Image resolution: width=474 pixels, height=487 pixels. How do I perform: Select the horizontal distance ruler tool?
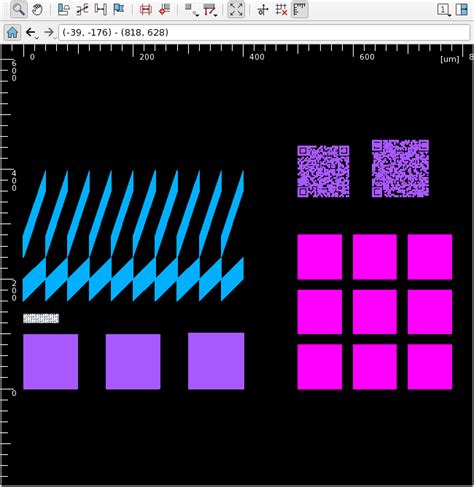[x=100, y=10]
